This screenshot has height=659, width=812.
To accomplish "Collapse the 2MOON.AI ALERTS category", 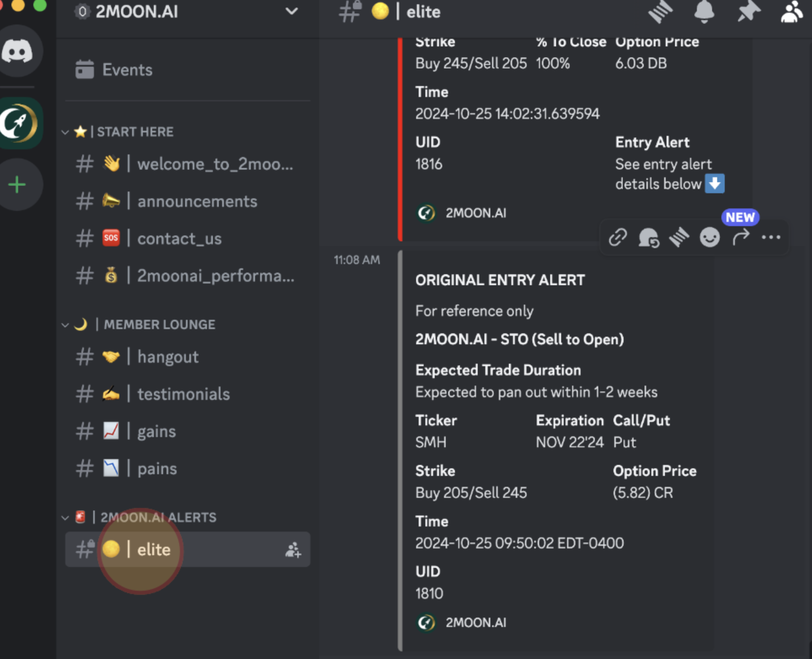I will point(65,518).
